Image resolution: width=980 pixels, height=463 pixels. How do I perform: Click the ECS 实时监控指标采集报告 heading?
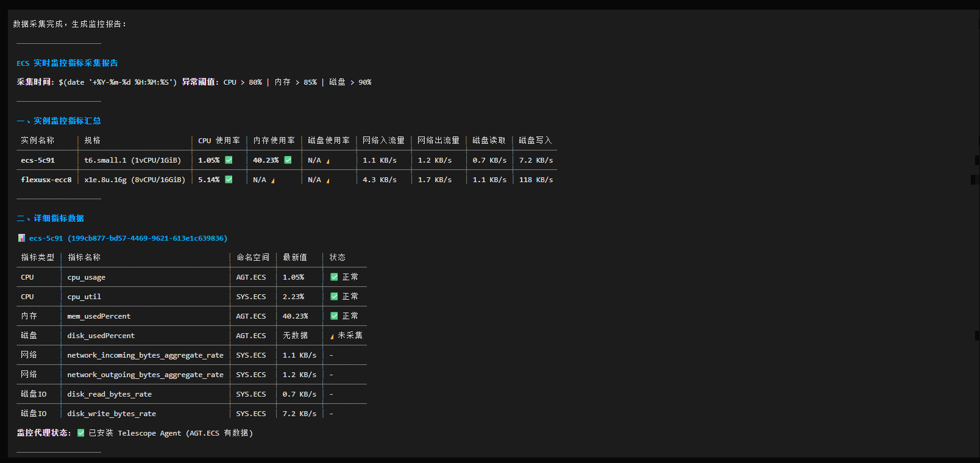pyautogui.click(x=67, y=63)
